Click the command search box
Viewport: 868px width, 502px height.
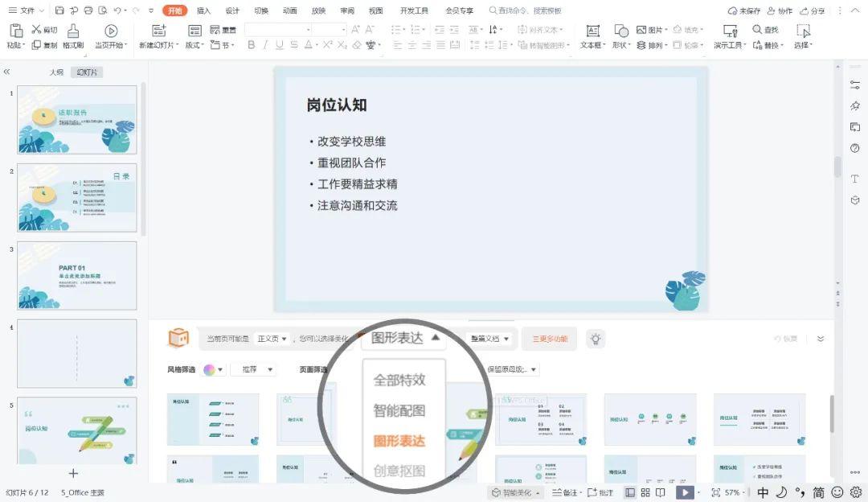coord(526,10)
